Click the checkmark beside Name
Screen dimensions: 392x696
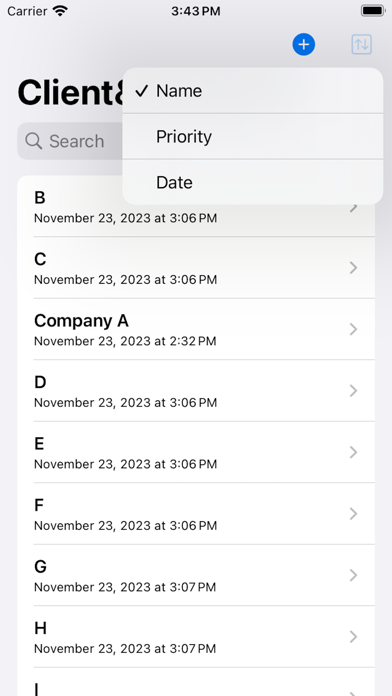point(142,91)
